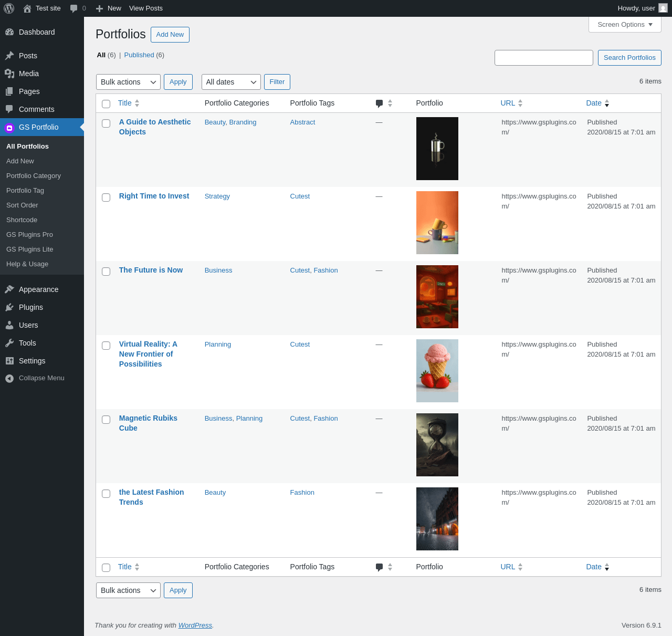Image resolution: width=672 pixels, height=636 pixels.
Task: Click the Posts pushpin icon
Action: click(9, 56)
